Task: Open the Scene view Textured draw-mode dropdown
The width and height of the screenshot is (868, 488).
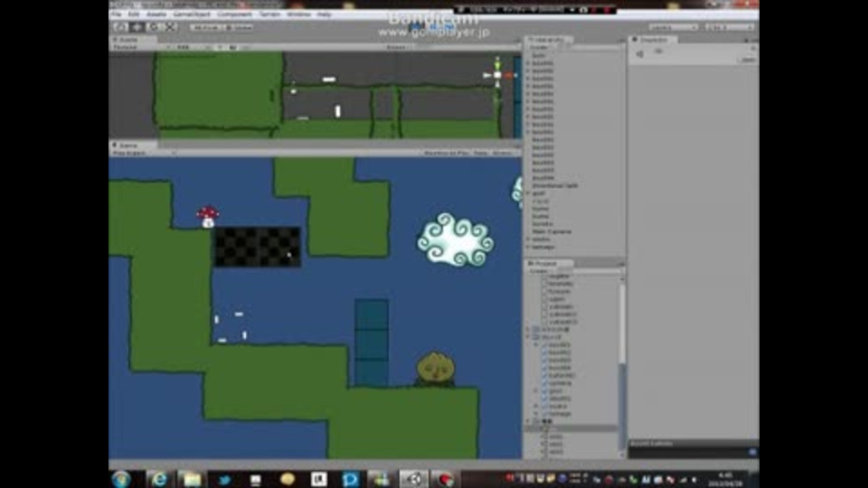Action: pyautogui.click(x=141, y=48)
